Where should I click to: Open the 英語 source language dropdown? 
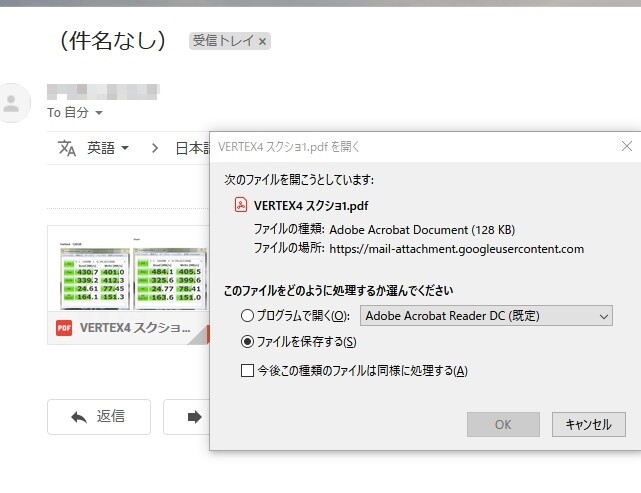point(108,148)
